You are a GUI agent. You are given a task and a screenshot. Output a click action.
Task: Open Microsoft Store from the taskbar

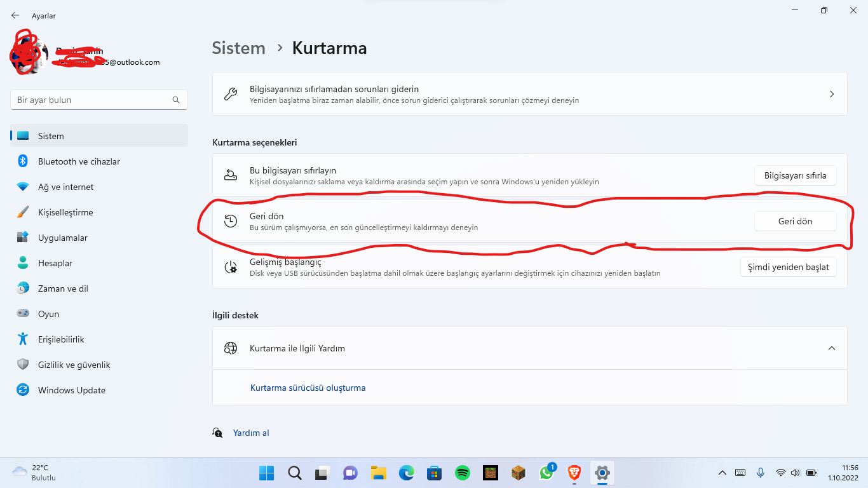pyautogui.click(x=435, y=473)
